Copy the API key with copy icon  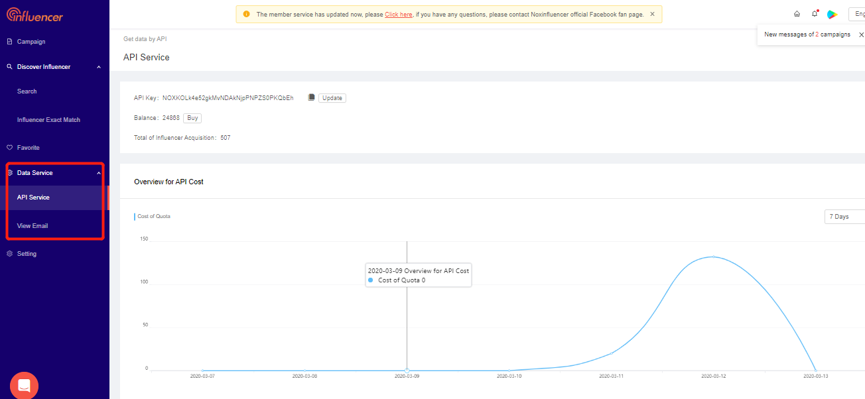pos(311,97)
